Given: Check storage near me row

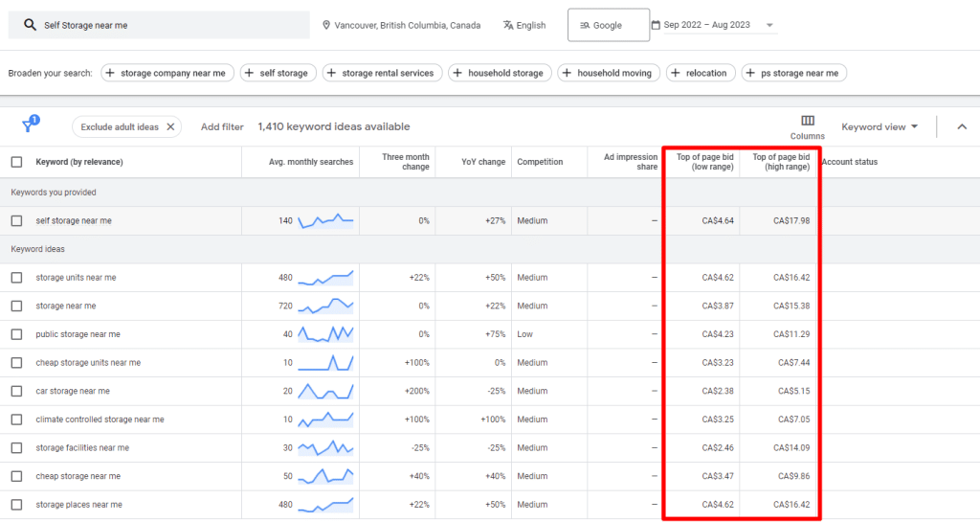Looking at the screenshot, I should 17,306.
